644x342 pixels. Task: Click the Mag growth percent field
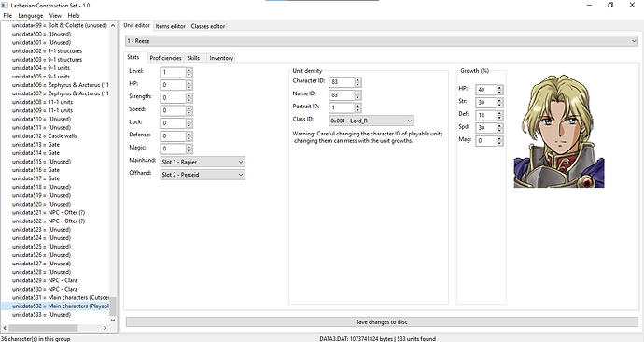point(486,140)
